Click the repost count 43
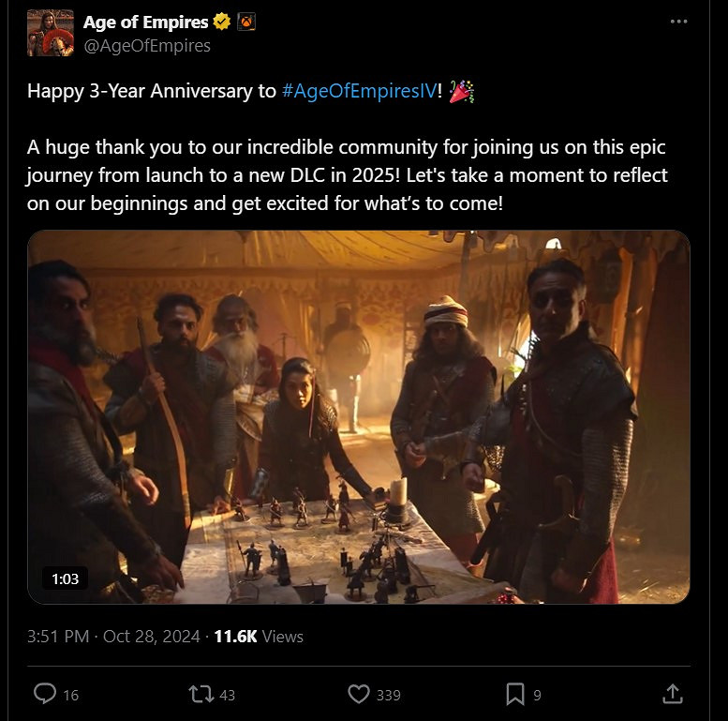 (x=227, y=695)
